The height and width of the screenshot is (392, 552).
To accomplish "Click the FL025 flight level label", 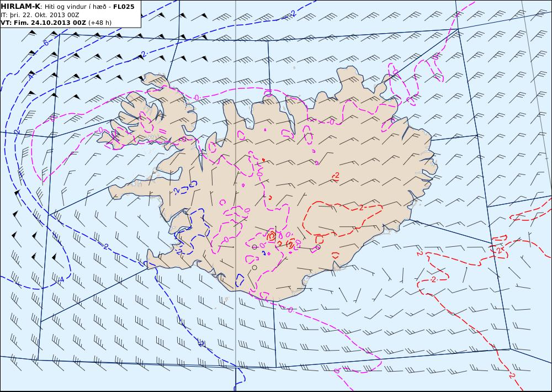I will [x=124, y=6].
